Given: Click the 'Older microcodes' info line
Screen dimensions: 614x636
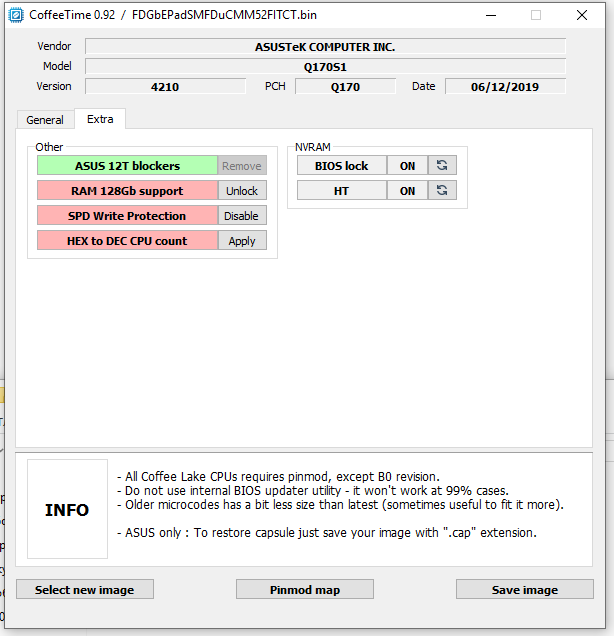Looking at the screenshot, I should [340, 505].
